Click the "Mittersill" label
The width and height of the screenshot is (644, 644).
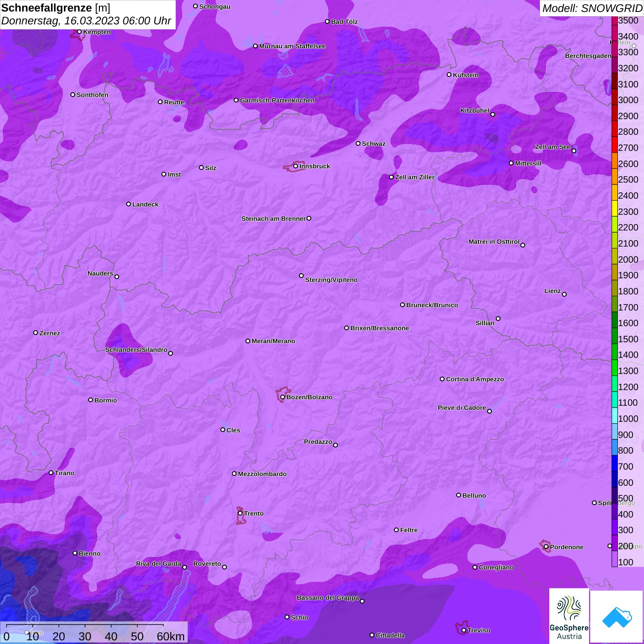click(528, 163)
